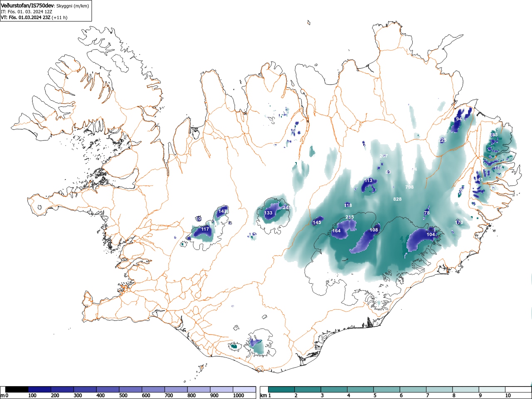Click the visibility value 164 on the map
The image size is (532, 399).
click(336, 231)
